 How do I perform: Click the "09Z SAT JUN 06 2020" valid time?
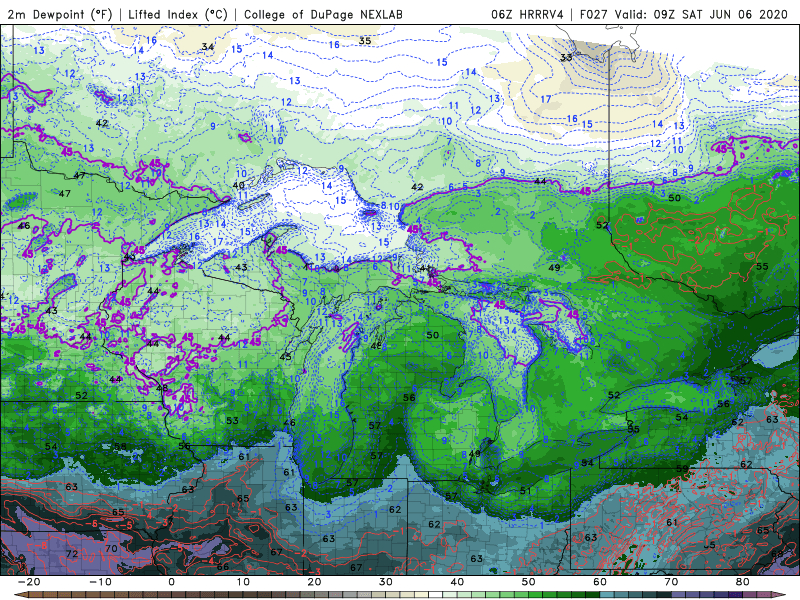(x=721, y=14)
